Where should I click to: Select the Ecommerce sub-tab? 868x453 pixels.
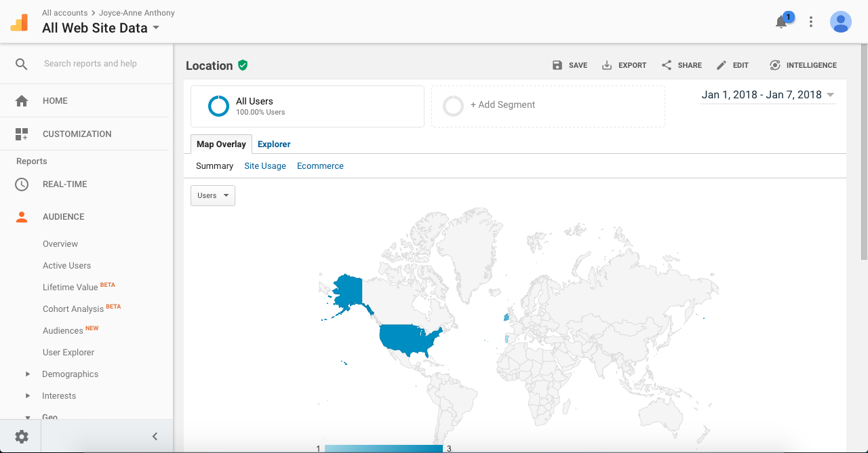click(x=320, y=165)
